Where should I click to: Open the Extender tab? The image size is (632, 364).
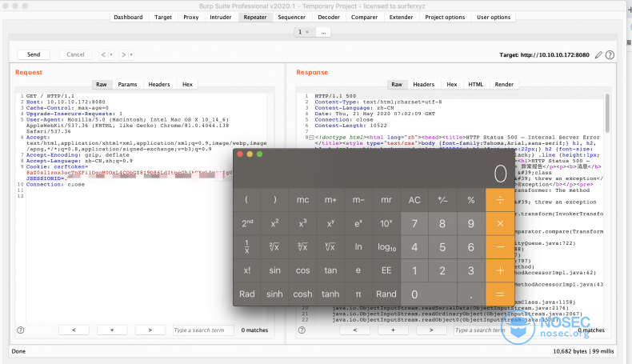(x=401, y=18)
